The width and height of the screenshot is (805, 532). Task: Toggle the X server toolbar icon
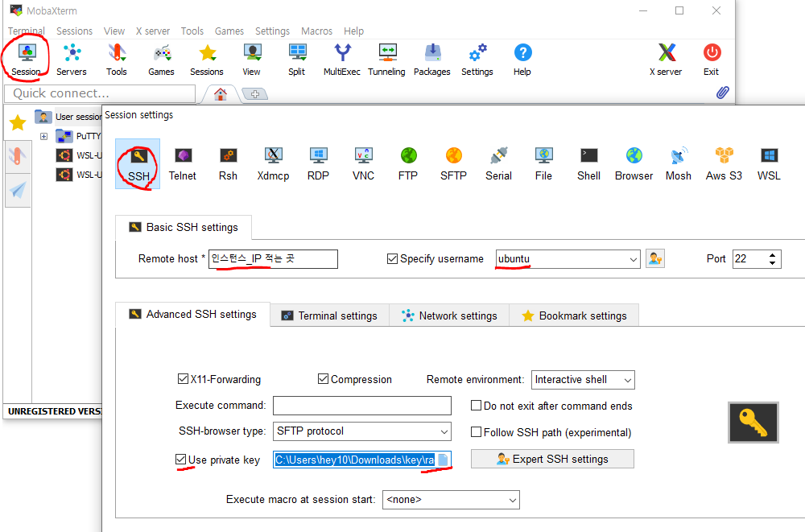click(x=666, y=60)
